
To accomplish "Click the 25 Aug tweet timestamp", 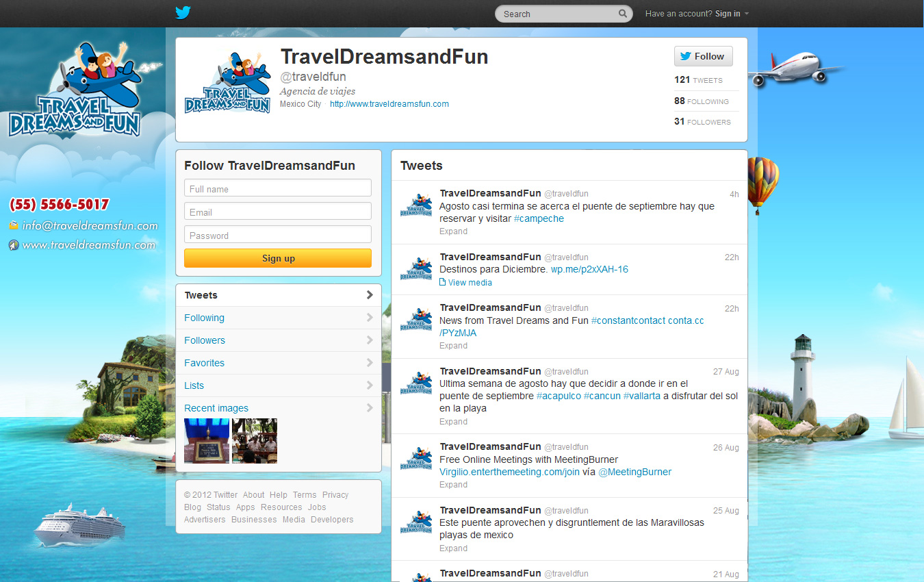I will point(726,511).
